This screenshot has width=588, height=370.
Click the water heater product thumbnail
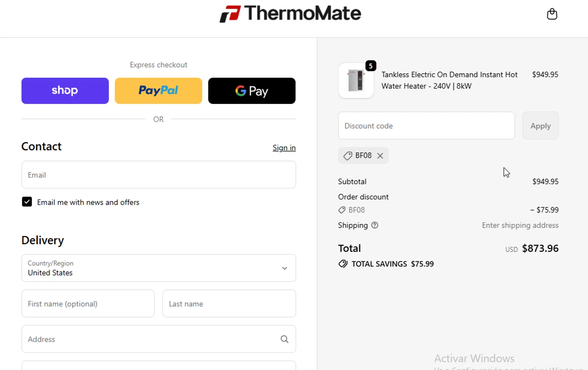[356, 80]
